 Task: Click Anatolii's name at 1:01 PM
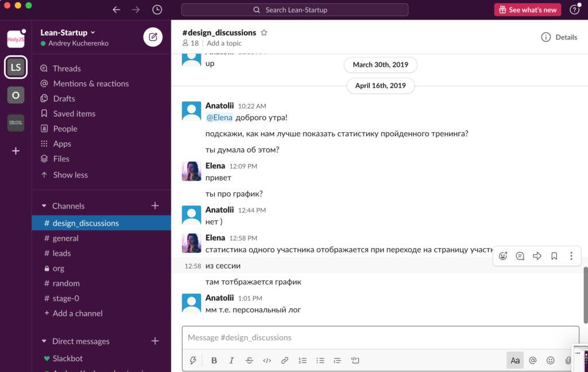pyautogui.click(x=219, y=298)
